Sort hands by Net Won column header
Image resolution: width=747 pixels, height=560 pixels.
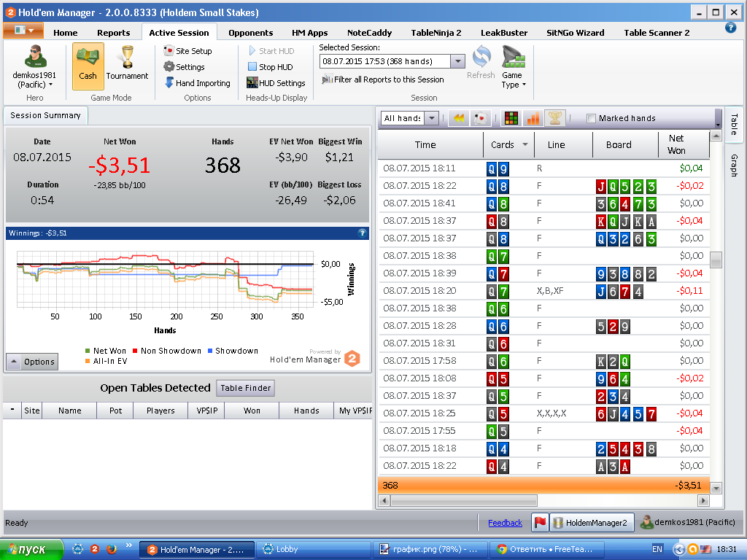pos(676,144)
